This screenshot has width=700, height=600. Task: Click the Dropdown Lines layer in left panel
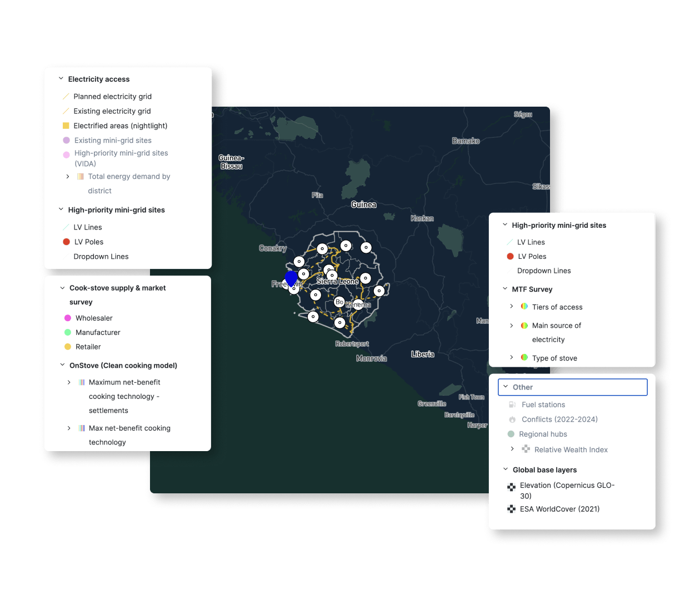coord(101,257)
